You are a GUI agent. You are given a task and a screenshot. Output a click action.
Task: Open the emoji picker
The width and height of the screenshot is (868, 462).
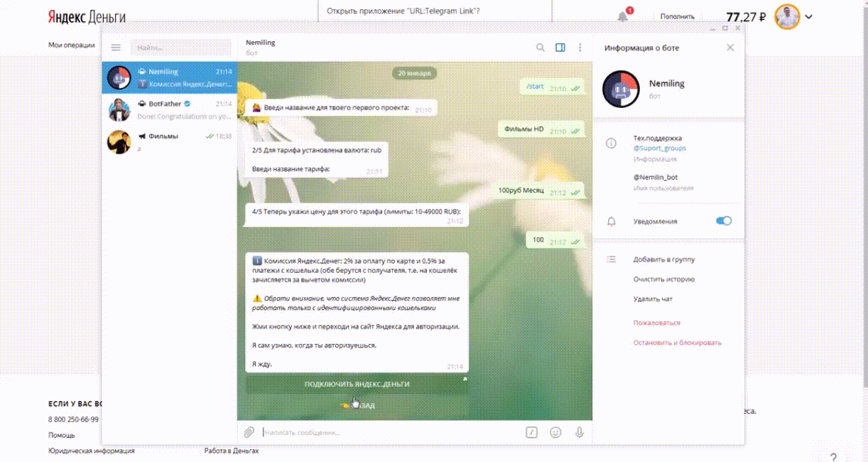[x=555, y=432]
